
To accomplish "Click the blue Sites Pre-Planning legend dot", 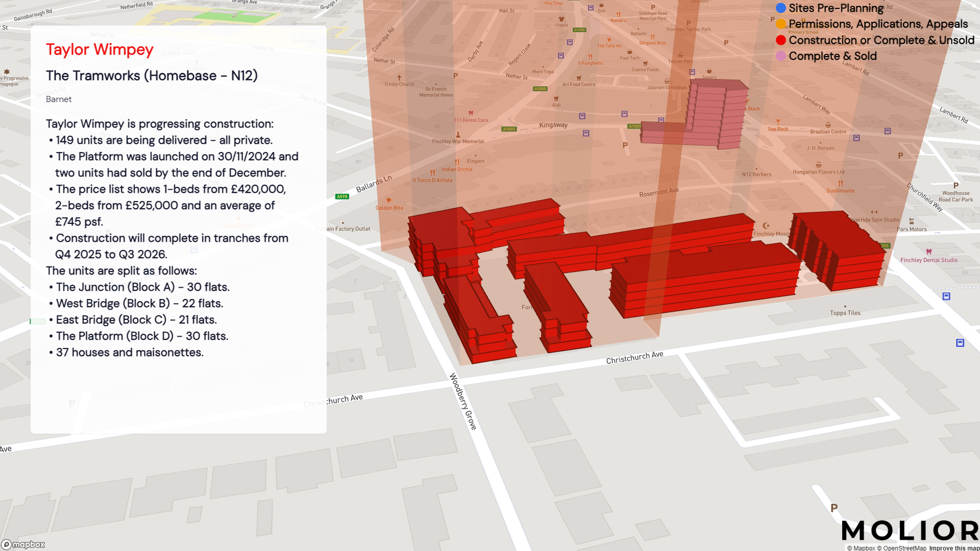I will click(x=781, y=8).
